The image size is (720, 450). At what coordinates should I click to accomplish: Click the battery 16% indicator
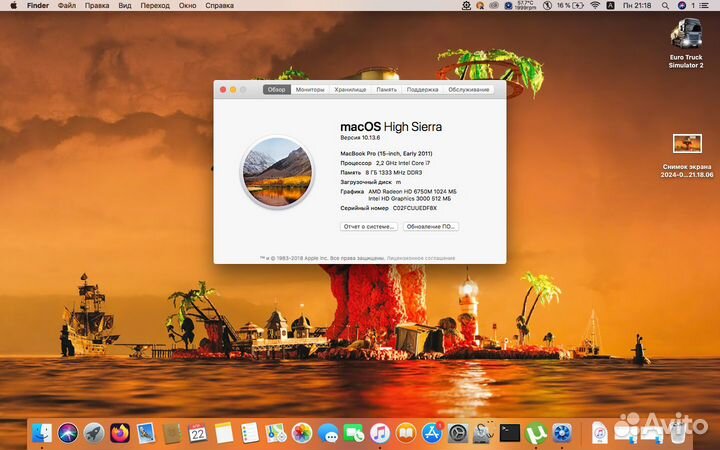570,6
